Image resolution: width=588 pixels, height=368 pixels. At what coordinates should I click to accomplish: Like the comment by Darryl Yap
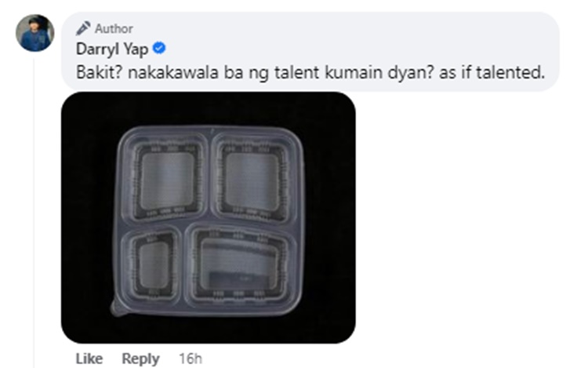pyautogui.click(x=89, y=359)
